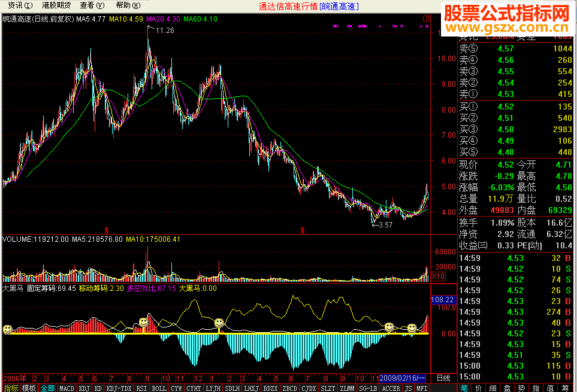The height and width of the screenshot is (392, 577).
Task: Open the 港股期货 menu
Action: pyautogui.click(x=56, y=5)
